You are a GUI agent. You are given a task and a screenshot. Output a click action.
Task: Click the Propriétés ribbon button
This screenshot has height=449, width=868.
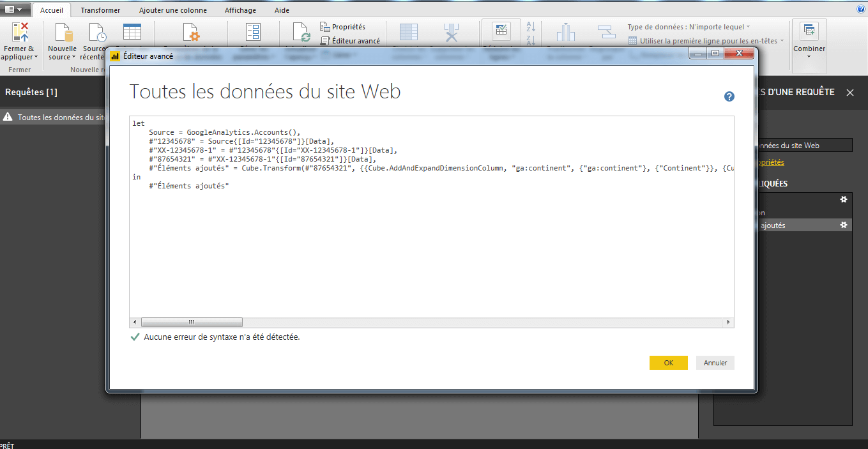pos(343,27)
